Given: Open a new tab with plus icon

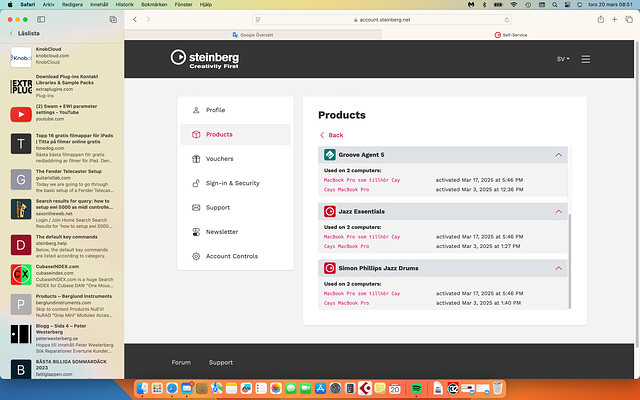Looking at the screenshot, I should pos(614,19).
